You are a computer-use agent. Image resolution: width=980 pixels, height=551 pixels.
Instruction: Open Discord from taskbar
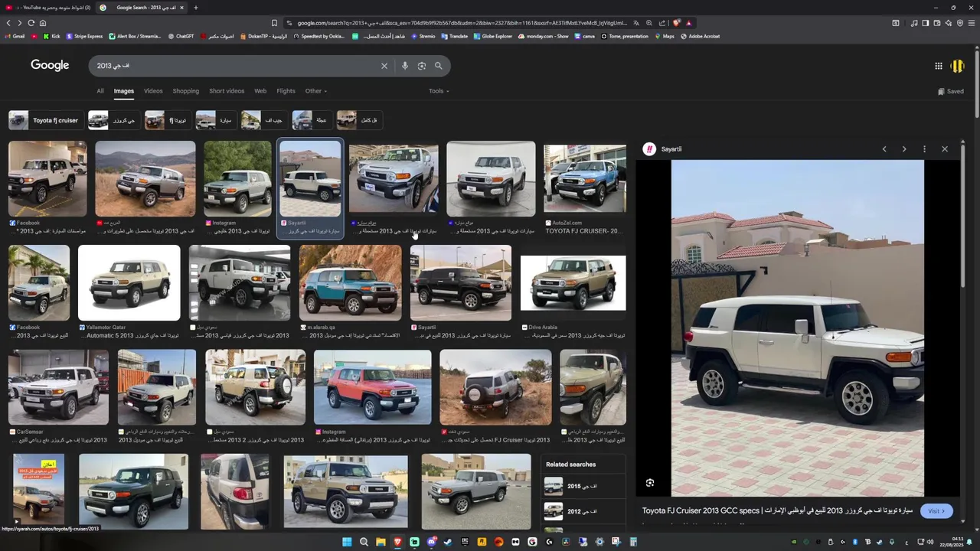tap(431, 542)
